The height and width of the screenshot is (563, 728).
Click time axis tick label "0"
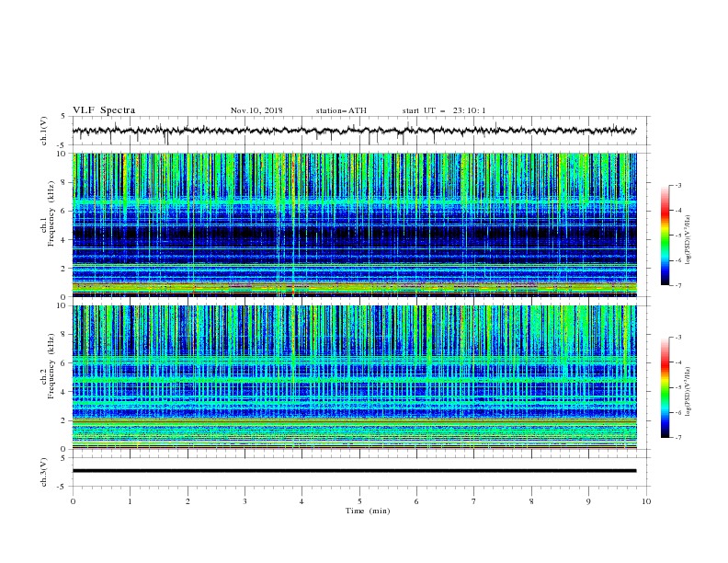73,501
